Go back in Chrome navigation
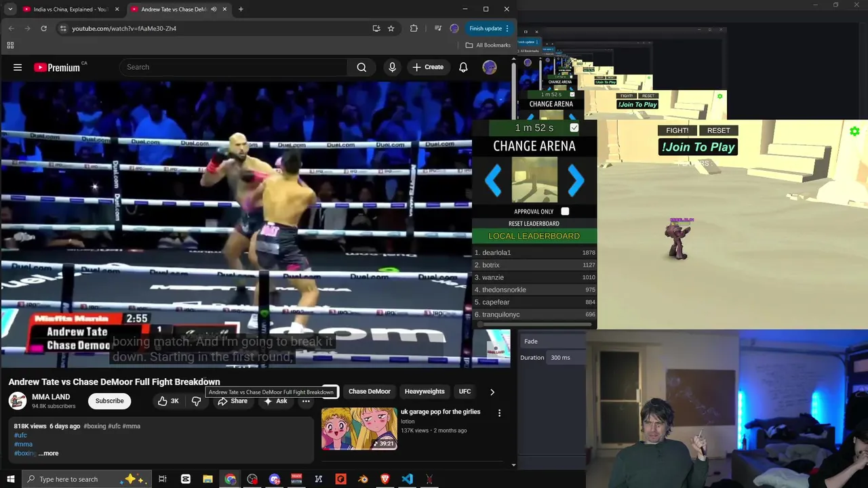 click(x=11, y=28)
